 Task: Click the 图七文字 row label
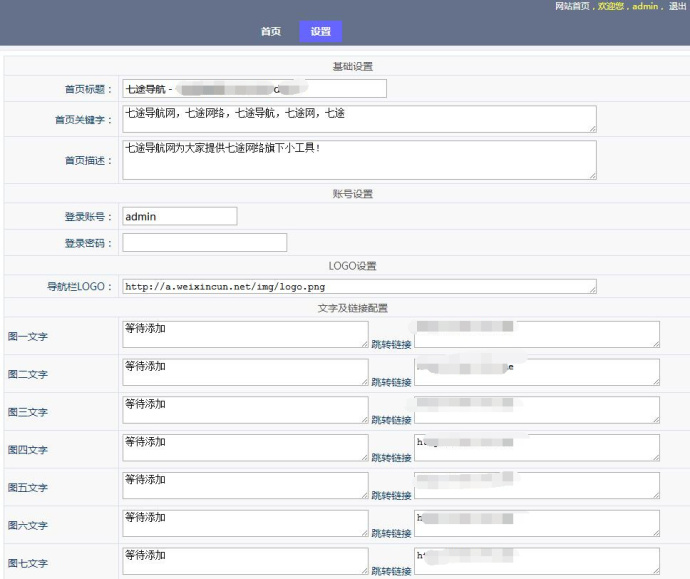coord(27,563)
